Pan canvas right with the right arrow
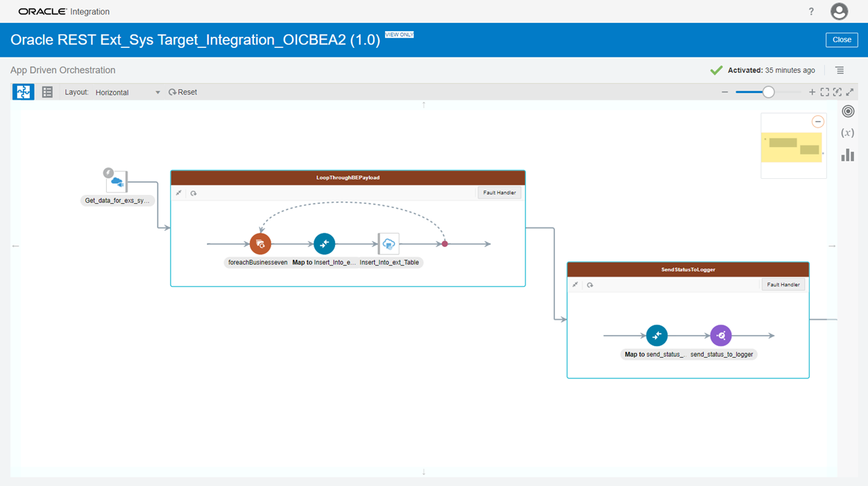 click(x=832, y=246)
